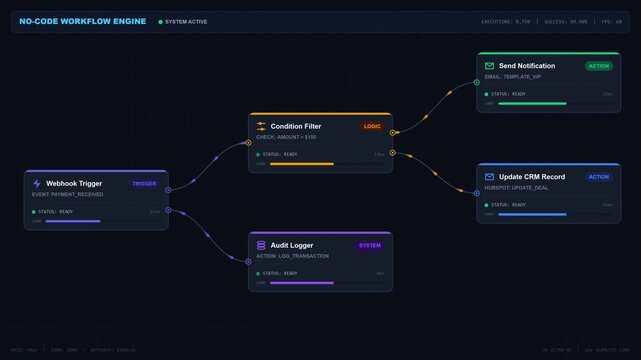Click the ACTION: LOG_TRANSACTION subtitle
Image resolution: width=641 pixels, height=360 pixels.
(x=292, y=256)
